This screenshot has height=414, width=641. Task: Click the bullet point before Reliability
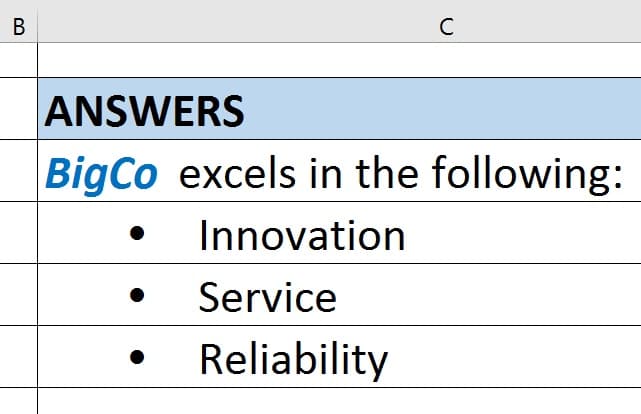click(x=137, y=357)
